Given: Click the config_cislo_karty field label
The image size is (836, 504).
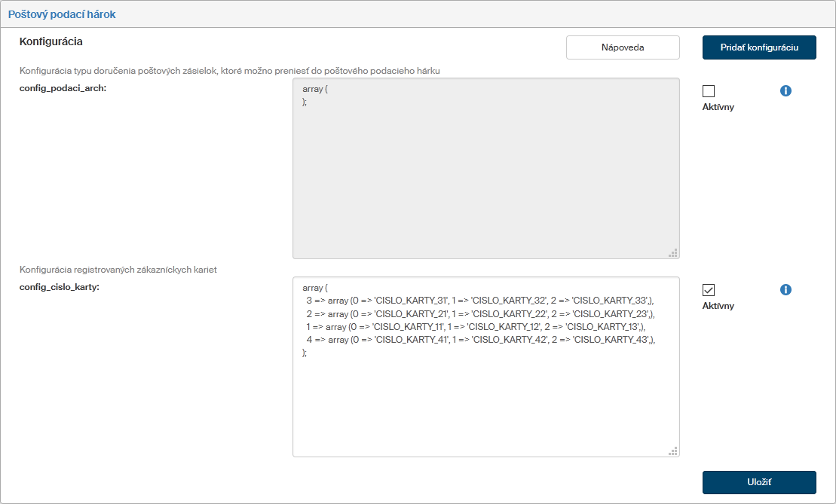Looking at the screenshot, I should point(59,287).
